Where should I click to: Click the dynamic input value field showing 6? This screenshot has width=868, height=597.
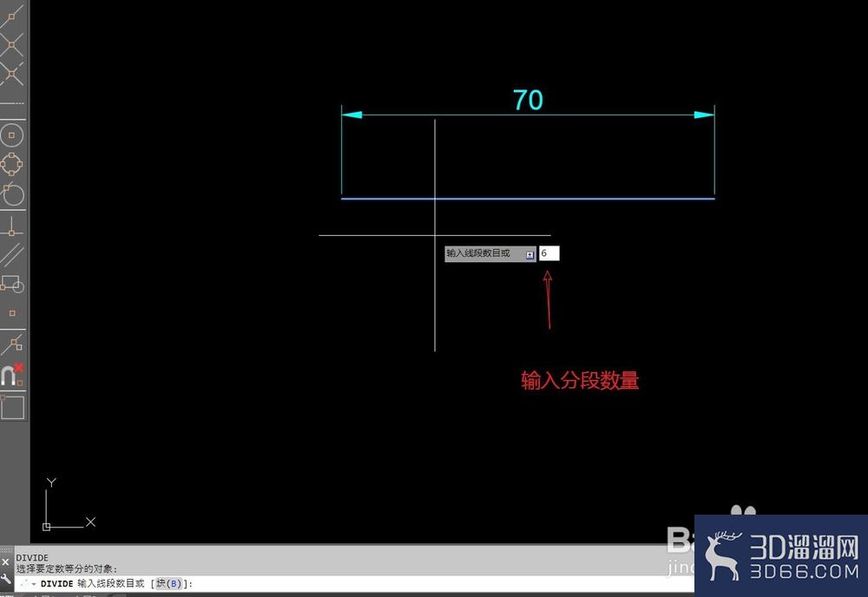coord(549,253)
